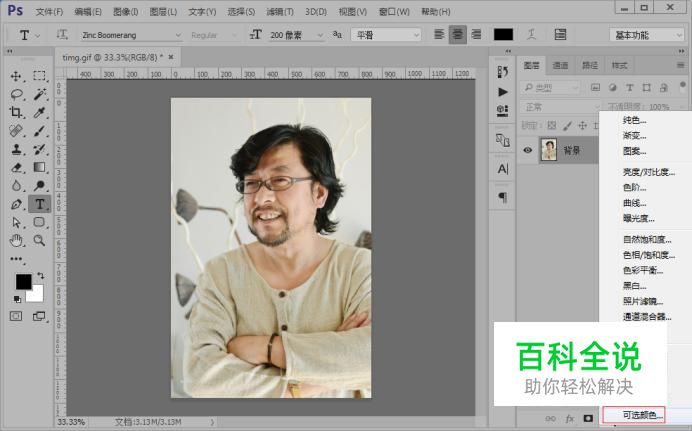Viewport: 692px width, 431px height.
Task: Select the Brush tool
Action: pyautogui.click(x=39, y=131)
